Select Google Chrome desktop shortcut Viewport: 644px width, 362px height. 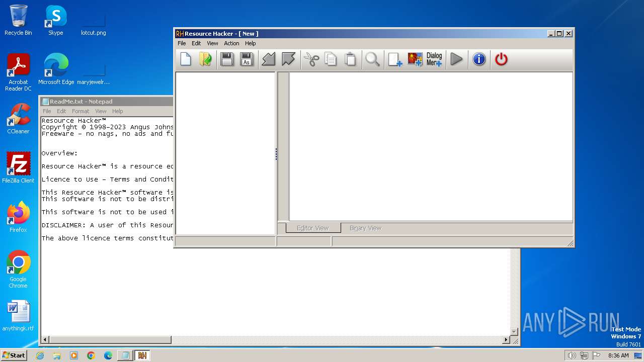pos(18,269)
